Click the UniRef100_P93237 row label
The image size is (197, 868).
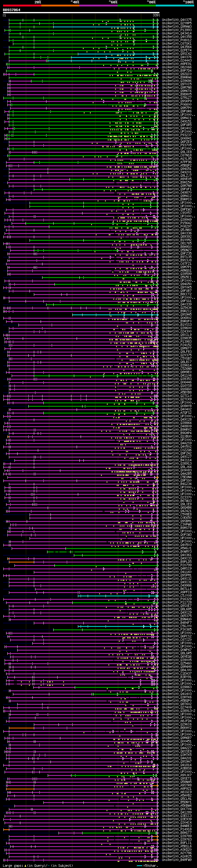177,135
